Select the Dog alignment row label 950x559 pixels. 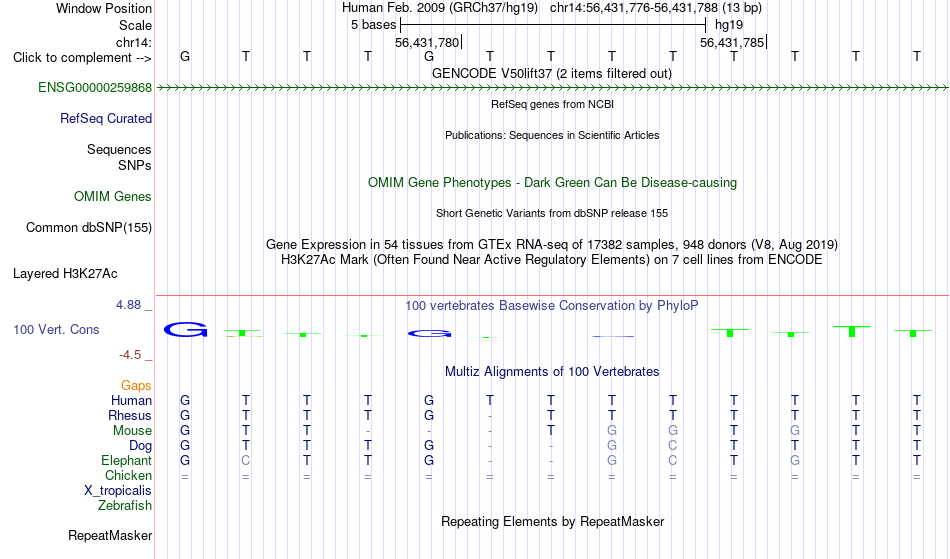[x=140, y=446]
